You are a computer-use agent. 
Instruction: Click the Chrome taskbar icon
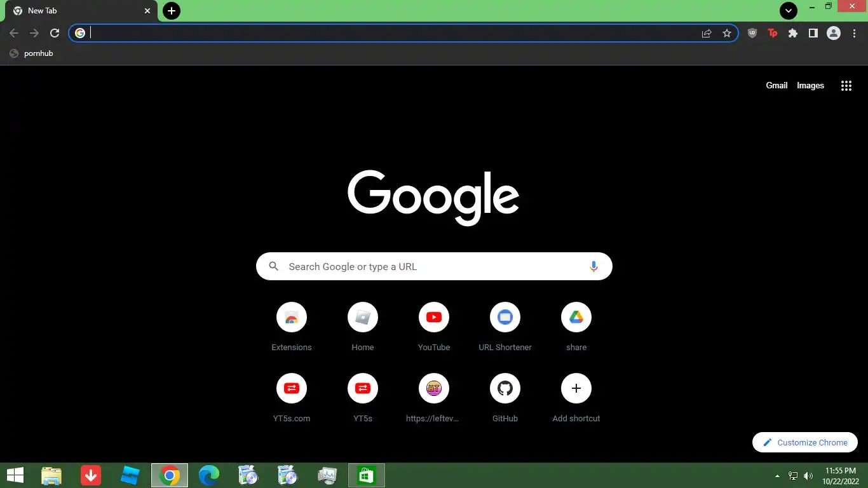[170, 475]
